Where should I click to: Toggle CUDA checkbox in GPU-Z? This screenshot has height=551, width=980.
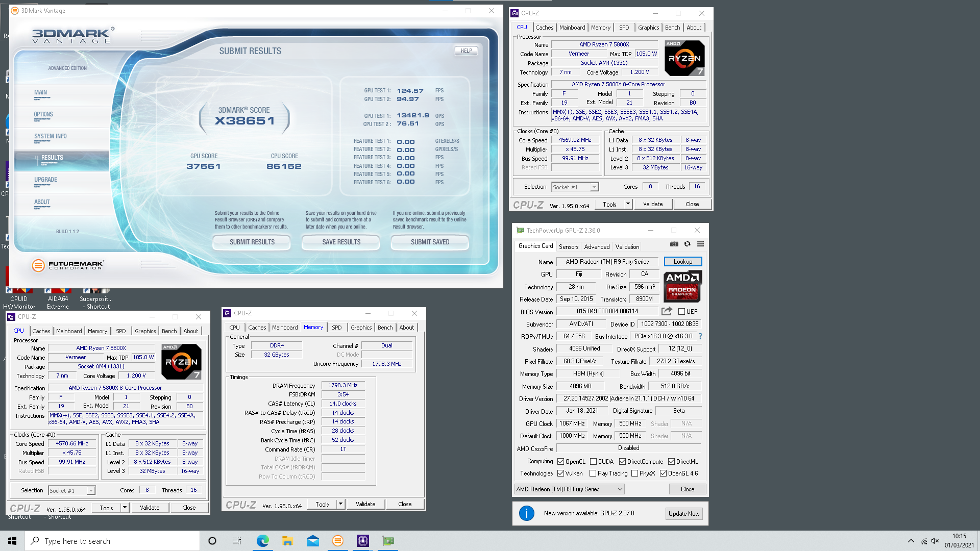pyautogui.click(x=593, y=462)
